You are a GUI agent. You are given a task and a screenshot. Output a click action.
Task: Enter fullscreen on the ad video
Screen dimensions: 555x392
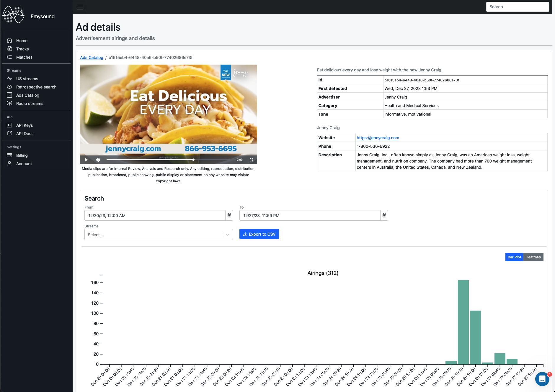pyautogui.click(x=251, y=160)
